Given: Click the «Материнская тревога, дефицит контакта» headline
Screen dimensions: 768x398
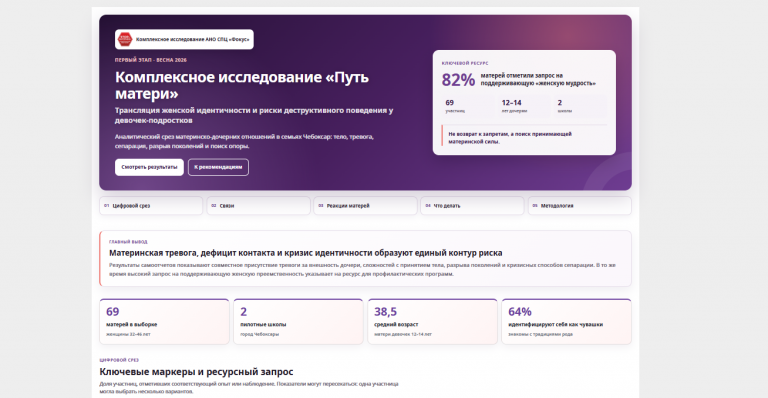Looking at the screenshot, I should coord(306,253).
